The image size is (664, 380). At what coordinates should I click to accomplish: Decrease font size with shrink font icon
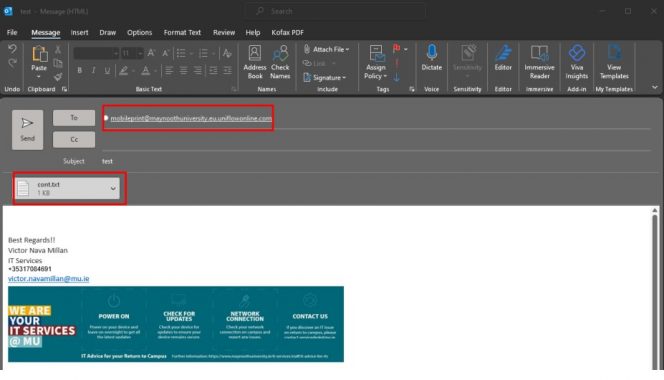coord(166,53)
